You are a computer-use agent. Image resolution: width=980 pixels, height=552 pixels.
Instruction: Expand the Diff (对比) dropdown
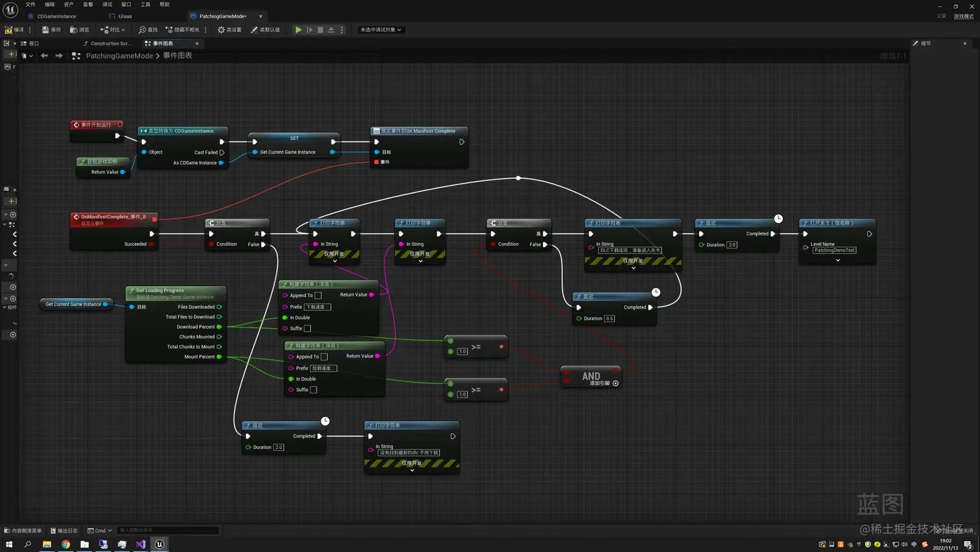tap(123, 30)
